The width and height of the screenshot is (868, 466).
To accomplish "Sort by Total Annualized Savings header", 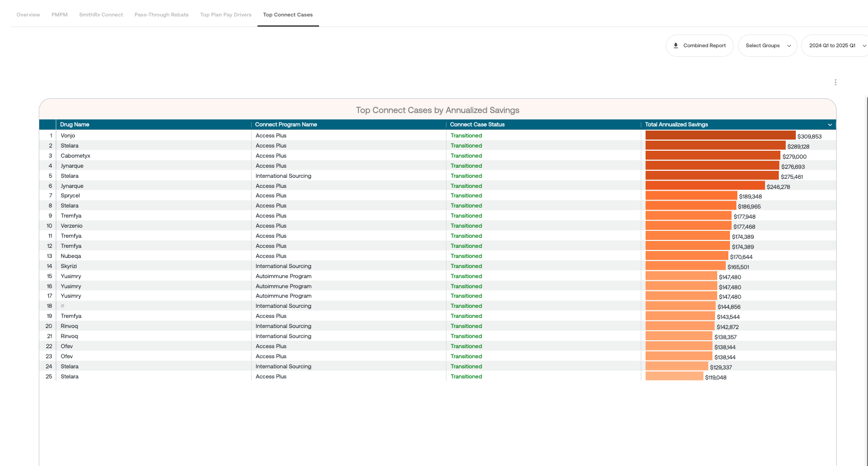I will coord(676,125).
